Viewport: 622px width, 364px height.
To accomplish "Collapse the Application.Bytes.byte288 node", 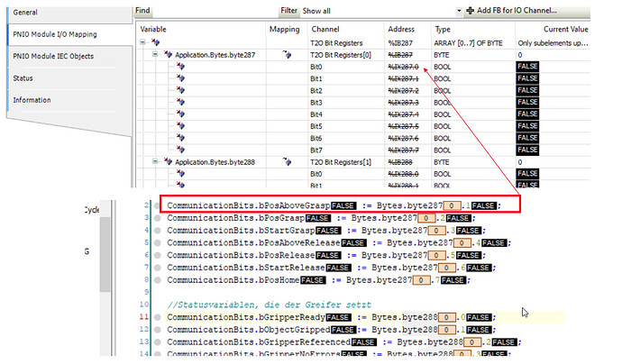I will 155,161.
